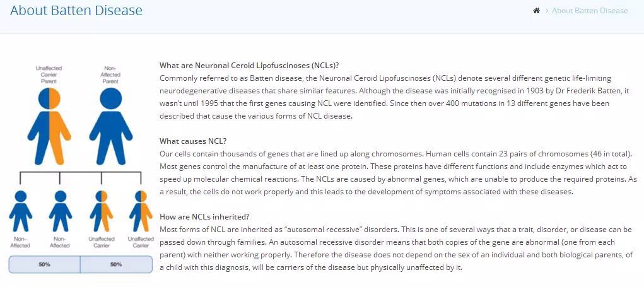Select the leftmost Non-Affected child figure
644x287 pixels.
coord(21,211)
